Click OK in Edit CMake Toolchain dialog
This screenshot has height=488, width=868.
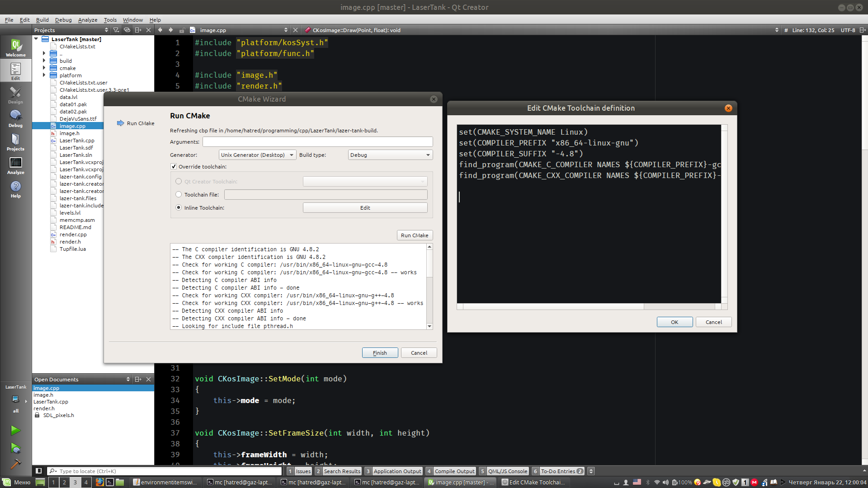674,322
